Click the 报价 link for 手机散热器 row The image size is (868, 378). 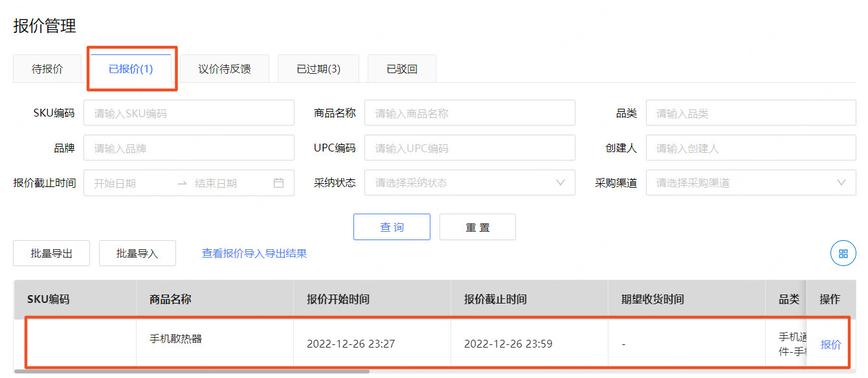(x=830, y=344)
